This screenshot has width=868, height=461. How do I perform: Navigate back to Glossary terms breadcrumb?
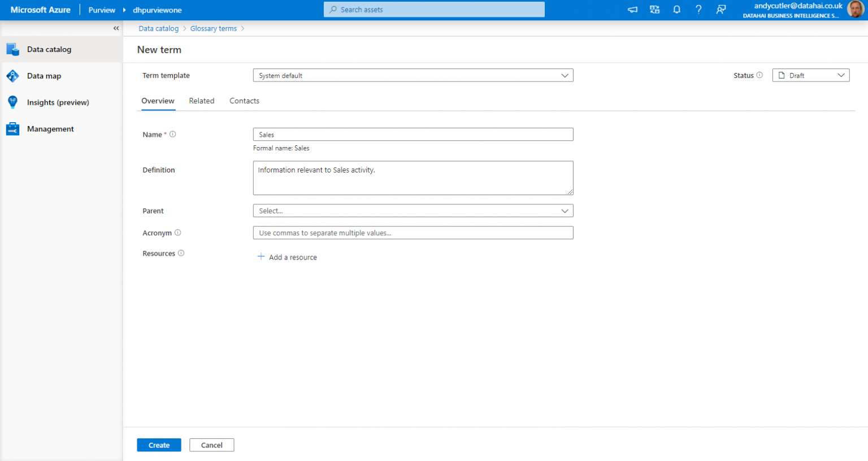coord(213,28)
